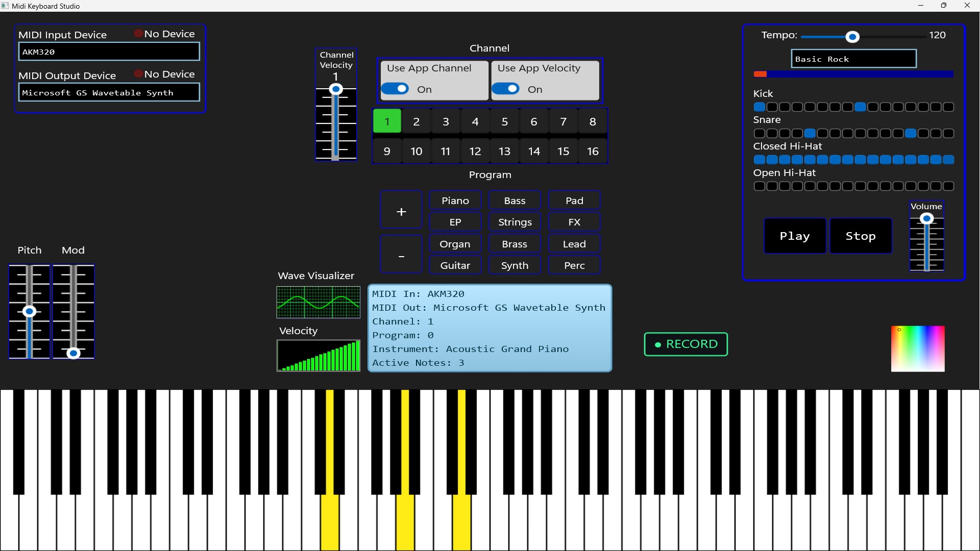Decrease program number with minus button
Viewport: 980px width, 551px height.
coord(401,255)
